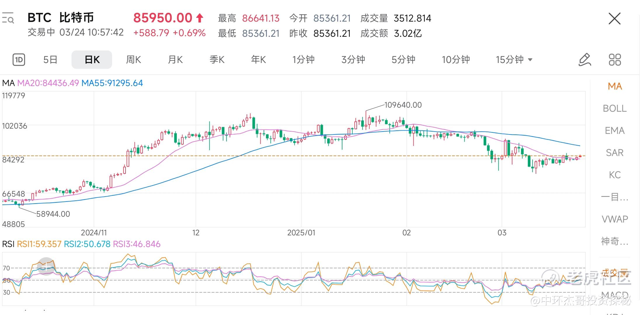Select the SAR indicator
The image size is (644, 315).
615,153
